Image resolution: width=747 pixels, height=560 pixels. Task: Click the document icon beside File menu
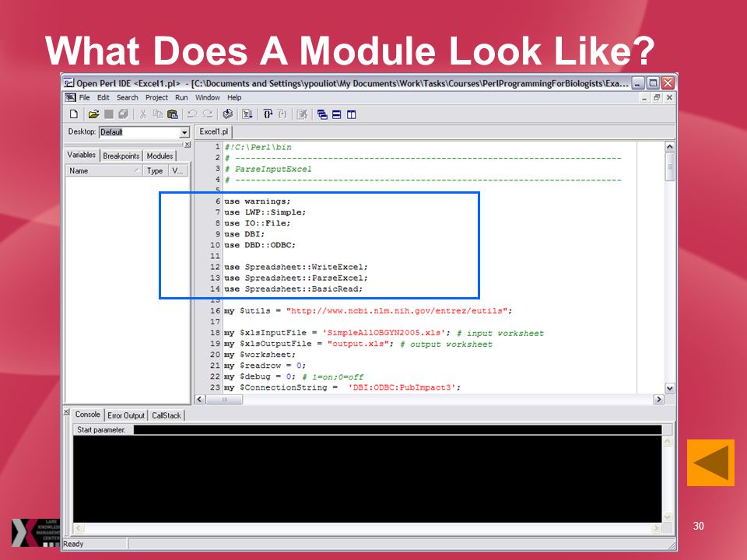tap(71, 98)
